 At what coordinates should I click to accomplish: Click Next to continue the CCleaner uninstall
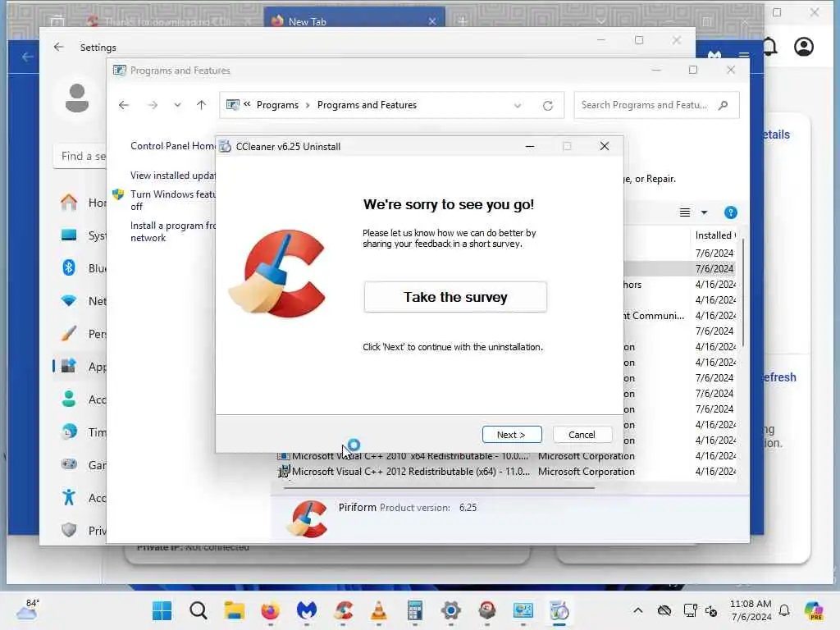tap(512, 435)
